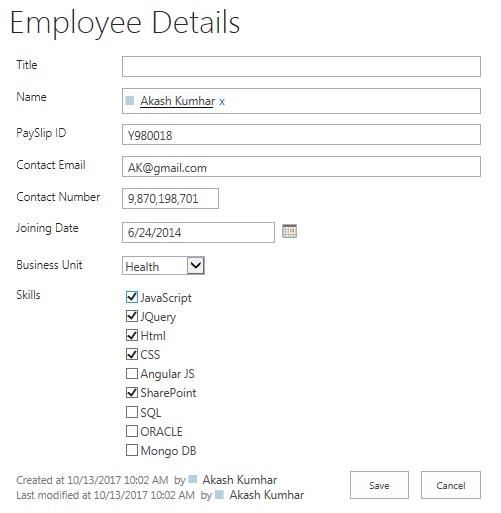
Task: Remove Akash Kumhar from Name field
Action: (x=222, y=101)
